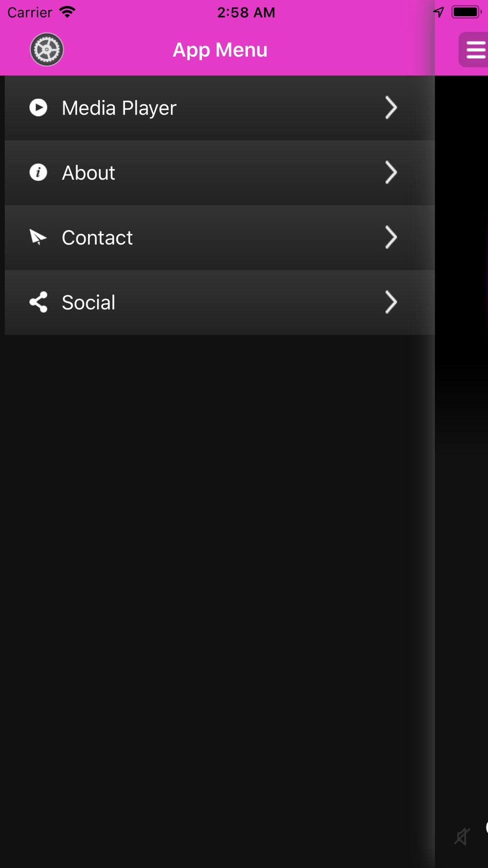Viewport: 488px width, 868px height.
Task: Expand About using its chevron
Action: pyautogui.click(x=391, y=172)
